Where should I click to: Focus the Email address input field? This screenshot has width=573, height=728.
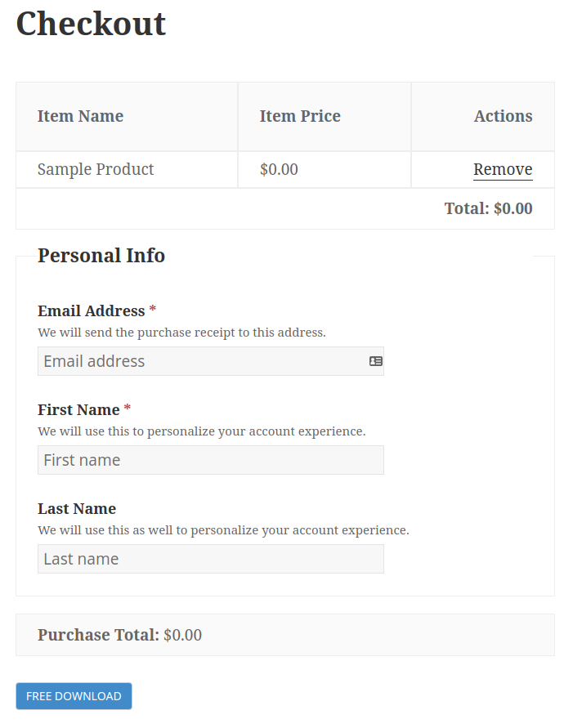click(x=200, y=361)
